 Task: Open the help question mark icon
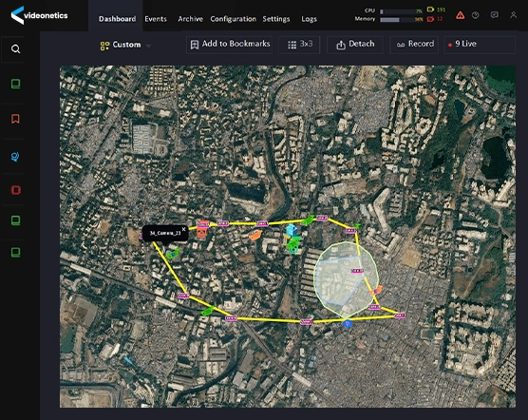point(476,15)
